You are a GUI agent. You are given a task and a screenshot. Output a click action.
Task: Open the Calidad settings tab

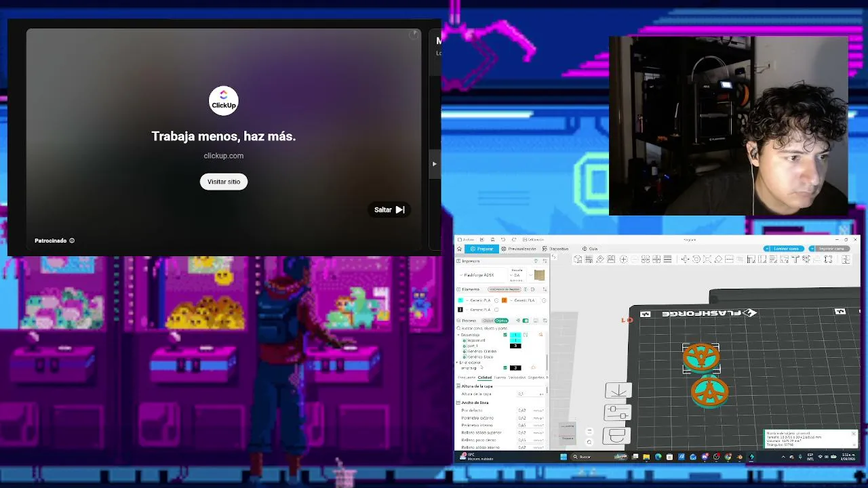485,378
